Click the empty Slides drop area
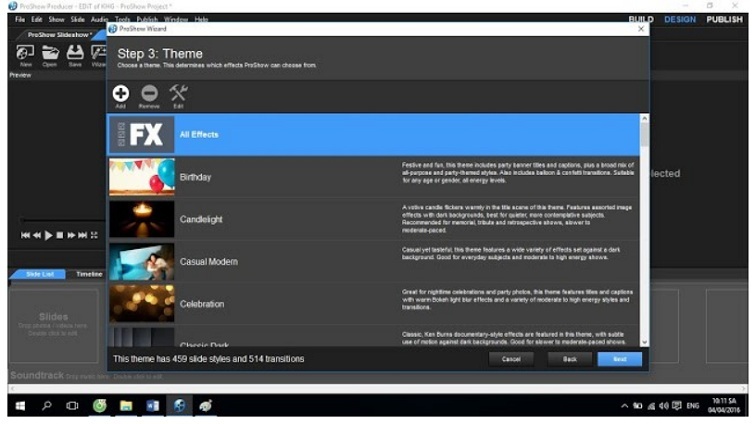Viewport: 755px width, 424px height. [x=53, y=325]
